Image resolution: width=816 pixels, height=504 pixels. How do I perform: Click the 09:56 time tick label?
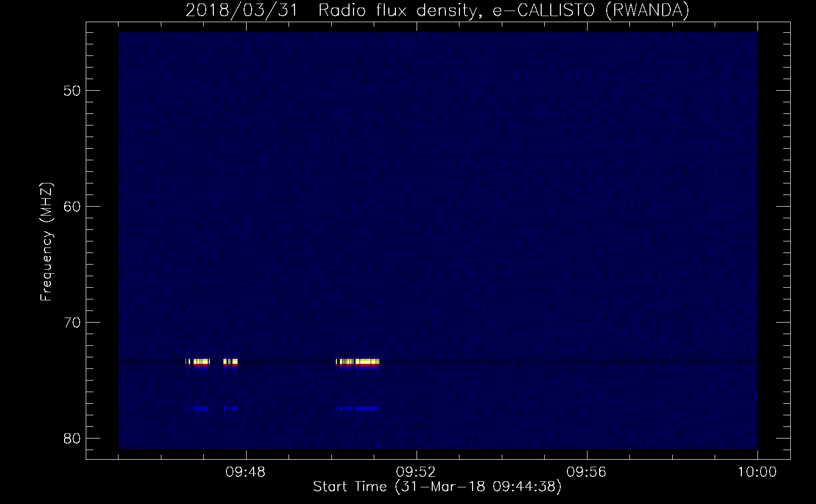pos(587,473)
